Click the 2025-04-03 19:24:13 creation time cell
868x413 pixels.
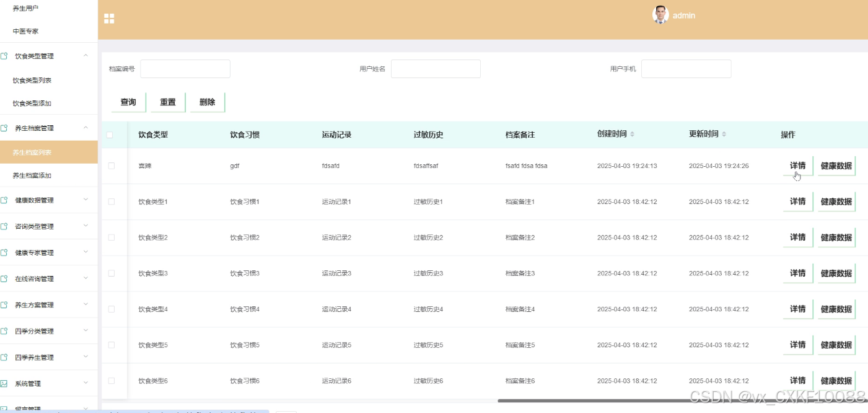click(627, 166)
